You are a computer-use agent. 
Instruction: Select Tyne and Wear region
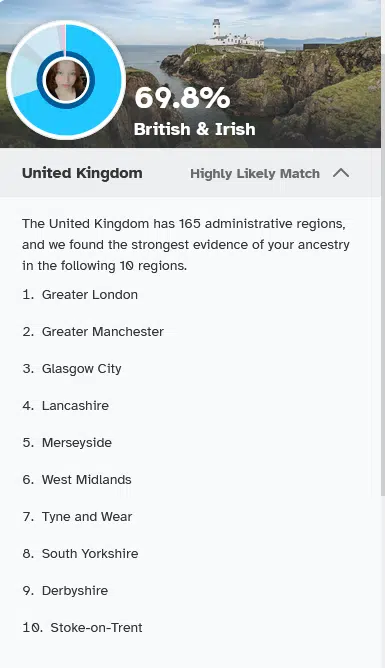[x=87, y=516]
